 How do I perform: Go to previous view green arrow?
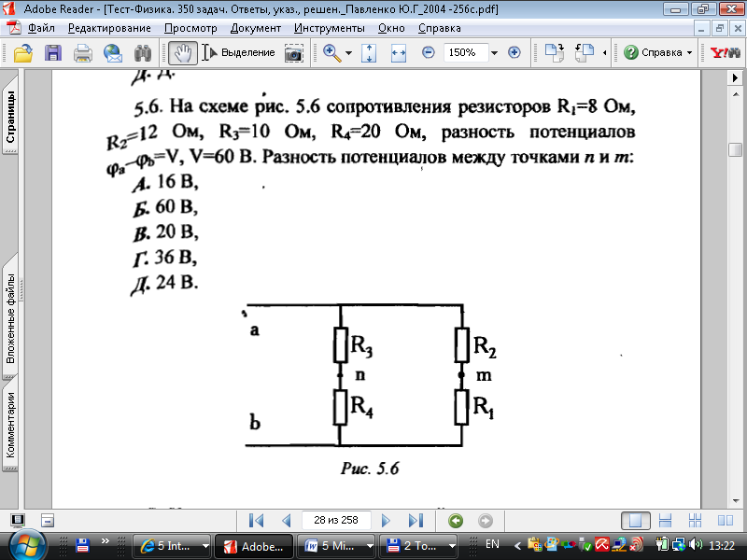[456, 521]
